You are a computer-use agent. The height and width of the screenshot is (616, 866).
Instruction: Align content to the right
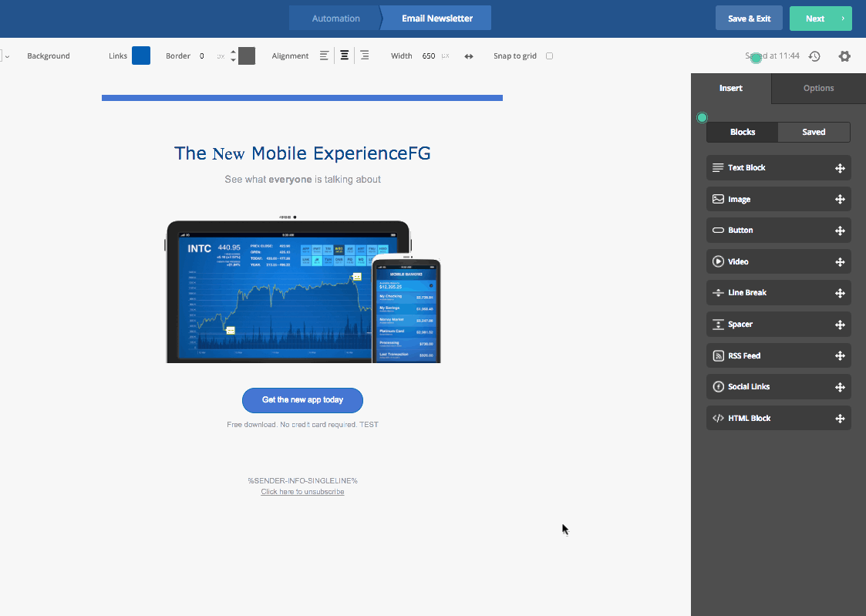click(x=365, y=56)
